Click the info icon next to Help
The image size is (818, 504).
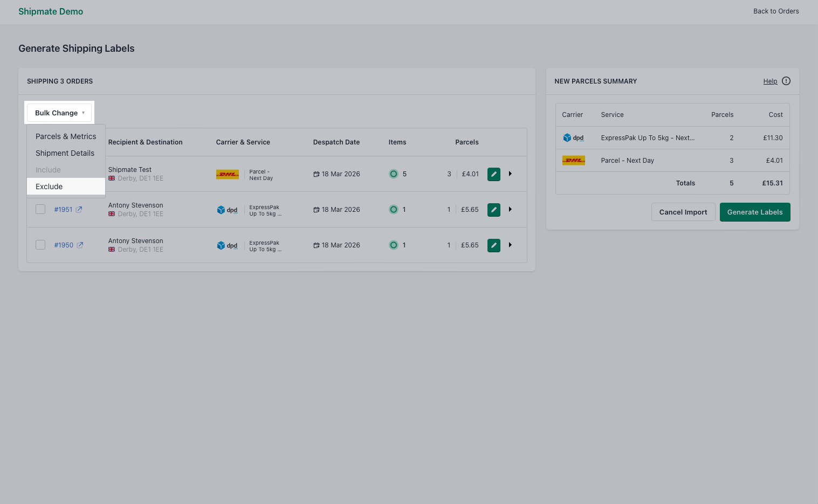[x=786, y=81]
